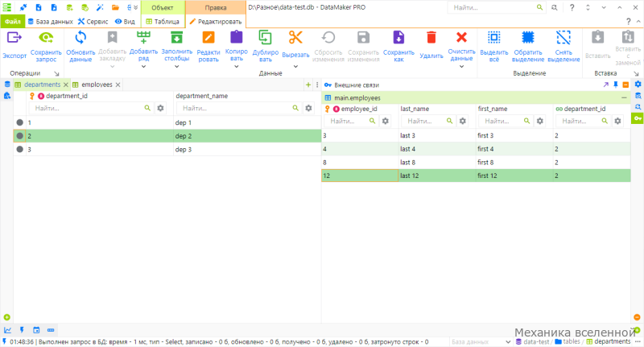The width and height of the screenshot is (644, 347).
Task: Open the Файл menu
Action: point(13,22)
